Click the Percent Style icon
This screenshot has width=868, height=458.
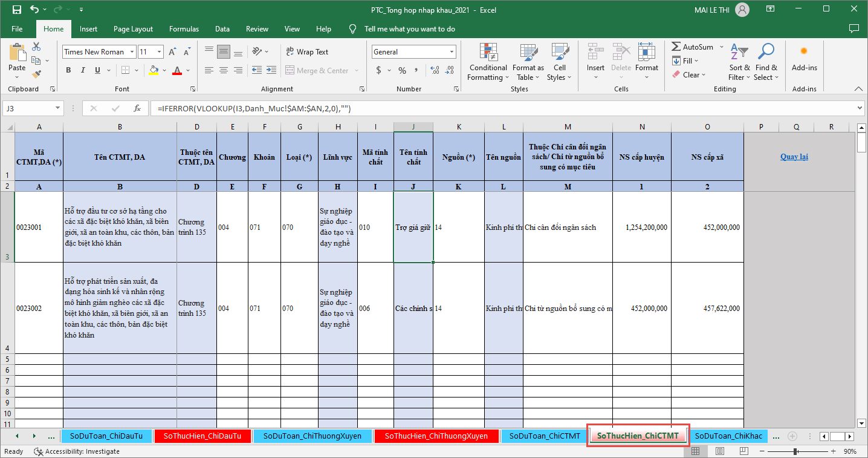(x=402, y=71)
